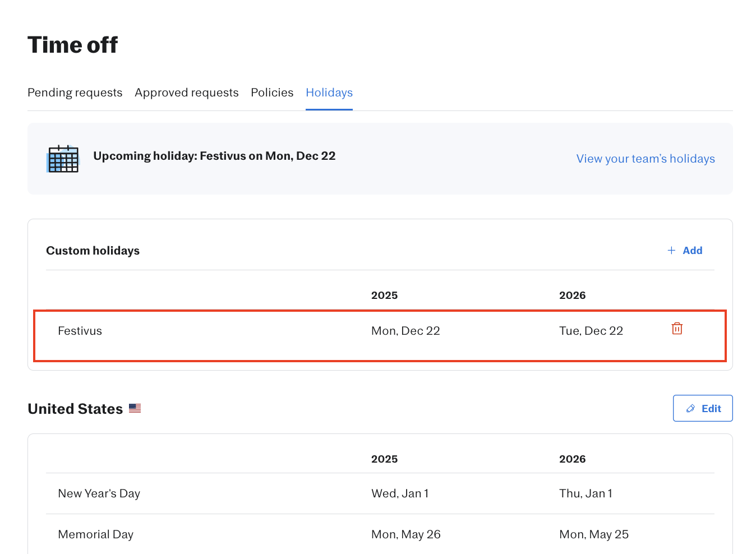Click the United States flag icon
756x554 pixels.
coord(135,408)
